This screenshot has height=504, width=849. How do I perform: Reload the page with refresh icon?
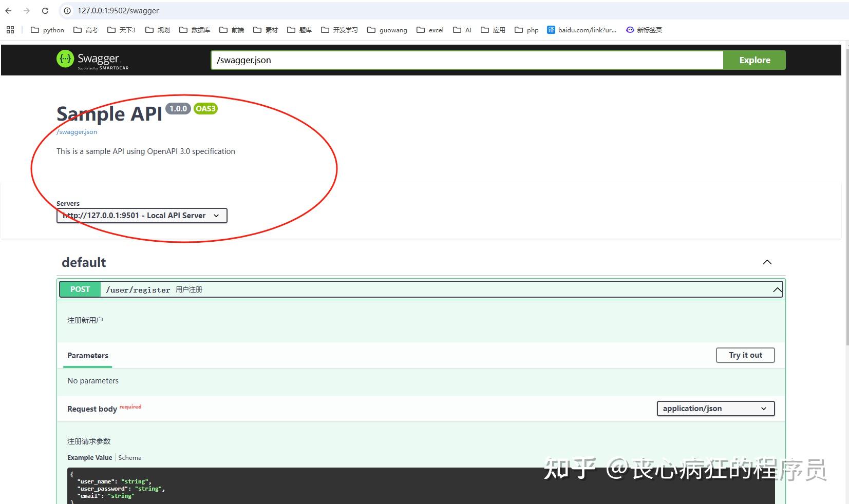(x=45, y=11)
